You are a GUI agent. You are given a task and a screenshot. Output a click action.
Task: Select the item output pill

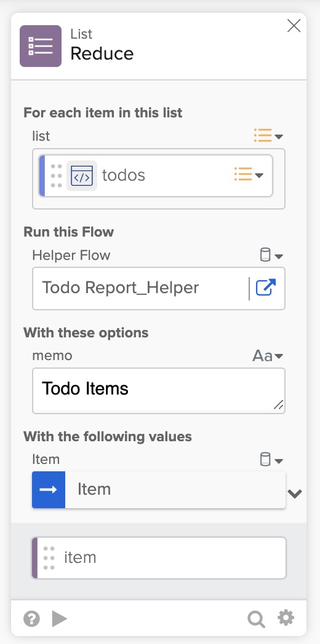pyautogui.click(x=159, y=558)
